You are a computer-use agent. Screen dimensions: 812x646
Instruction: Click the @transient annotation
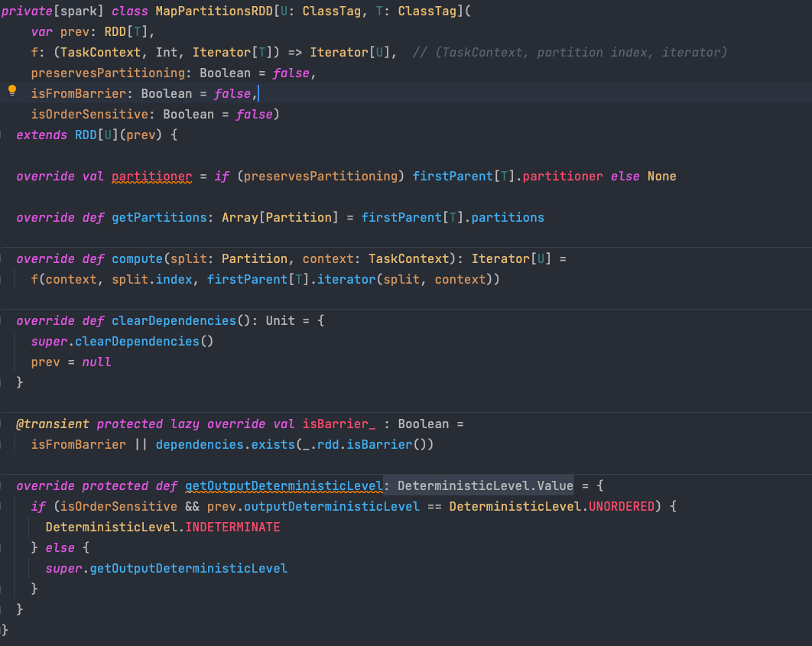[52, 424]
